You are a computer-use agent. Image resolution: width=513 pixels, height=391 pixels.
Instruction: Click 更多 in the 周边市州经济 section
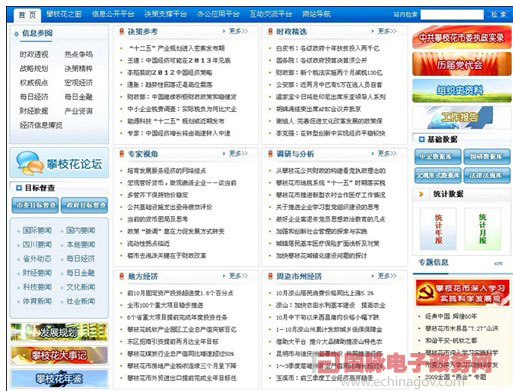387,276
